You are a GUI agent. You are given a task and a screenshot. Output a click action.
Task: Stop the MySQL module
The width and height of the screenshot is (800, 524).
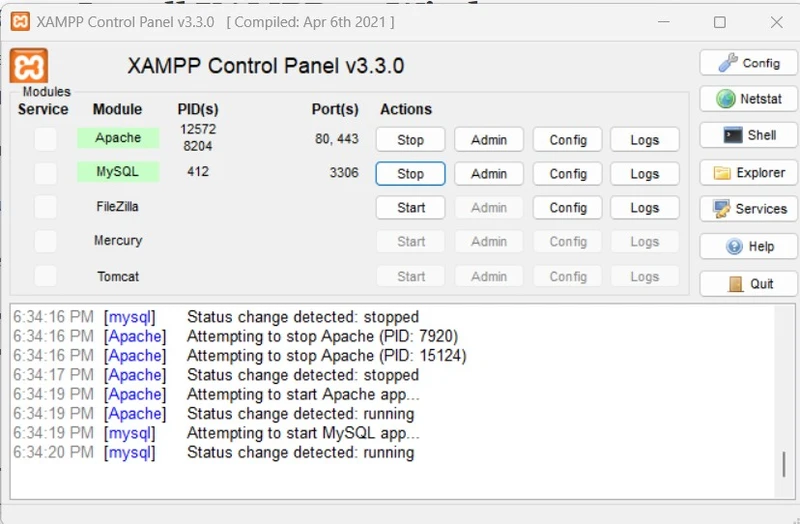click(x=410, y=174)
